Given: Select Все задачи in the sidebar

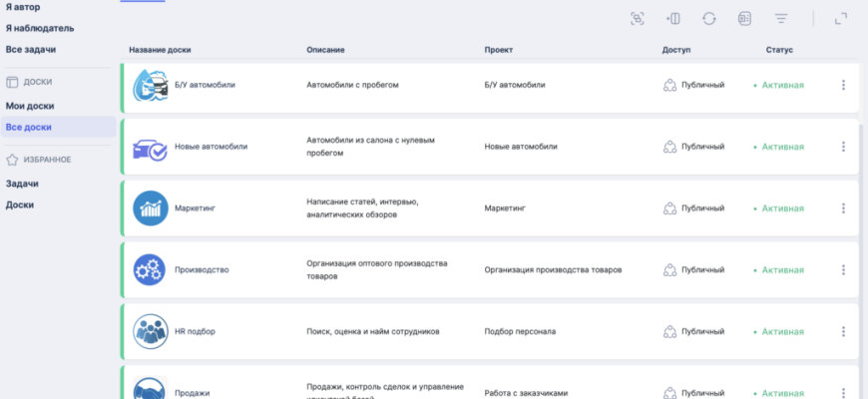Looking at the screenshot, I should [x=30, y=49].
